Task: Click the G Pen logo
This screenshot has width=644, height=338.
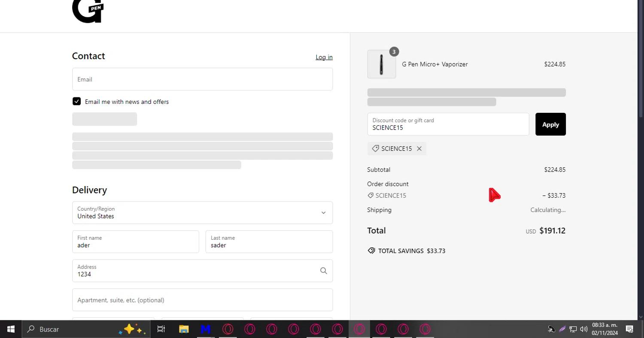Action: (88, 11)
